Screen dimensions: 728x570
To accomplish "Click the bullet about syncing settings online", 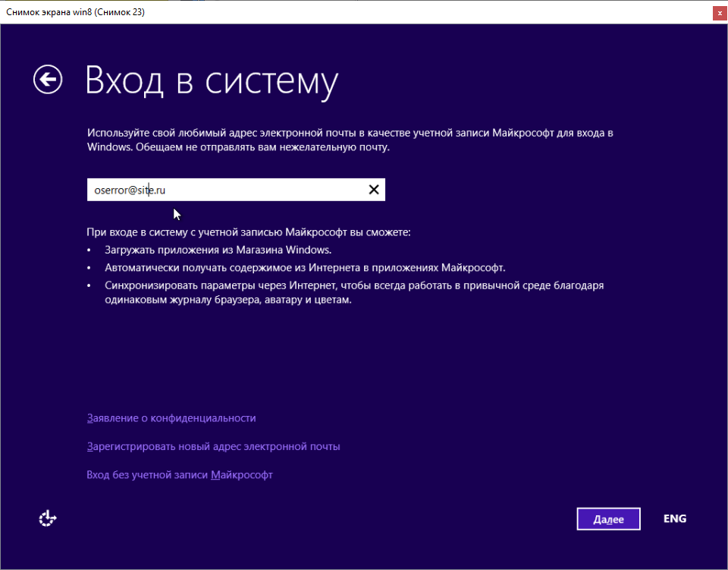I will pyautogui.click(x=354, y=292).
